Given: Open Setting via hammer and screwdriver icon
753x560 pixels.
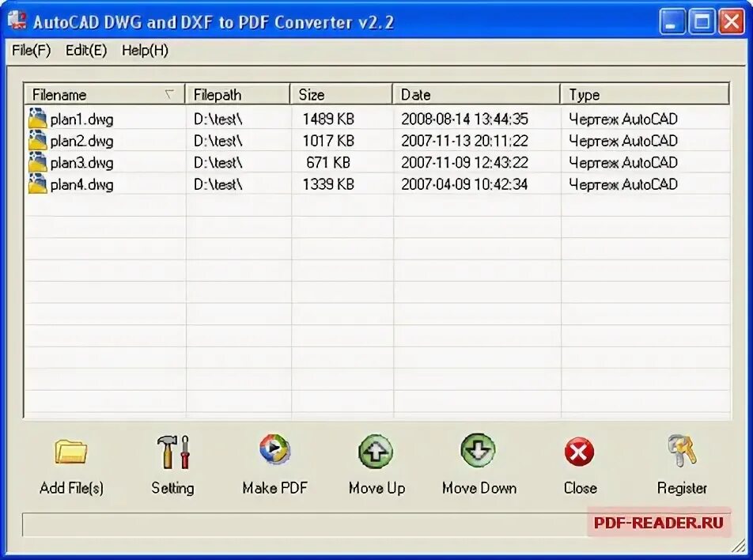Looking at the screenshot, I should pyautogui.click(x=173, y=452).
